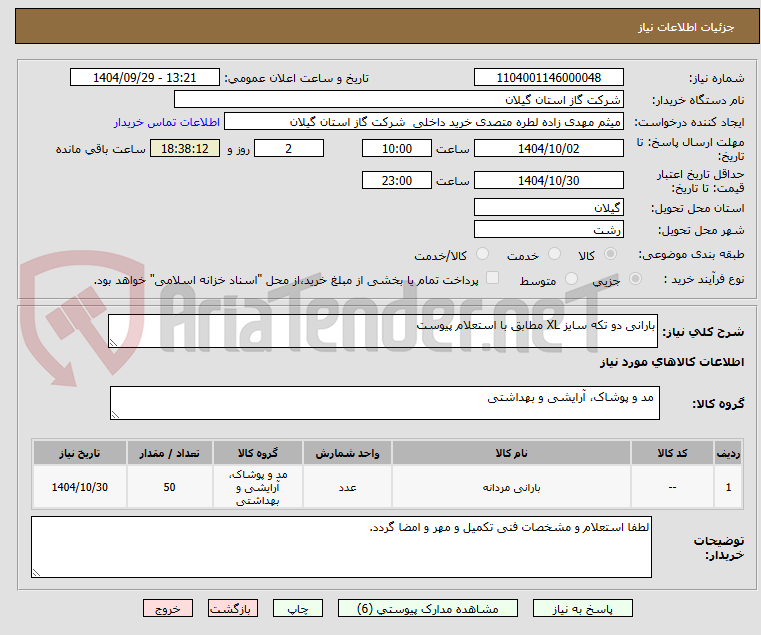Click the row number 1 cell
This screenshot has height=635, width=761.
click(x=728, y=487)
